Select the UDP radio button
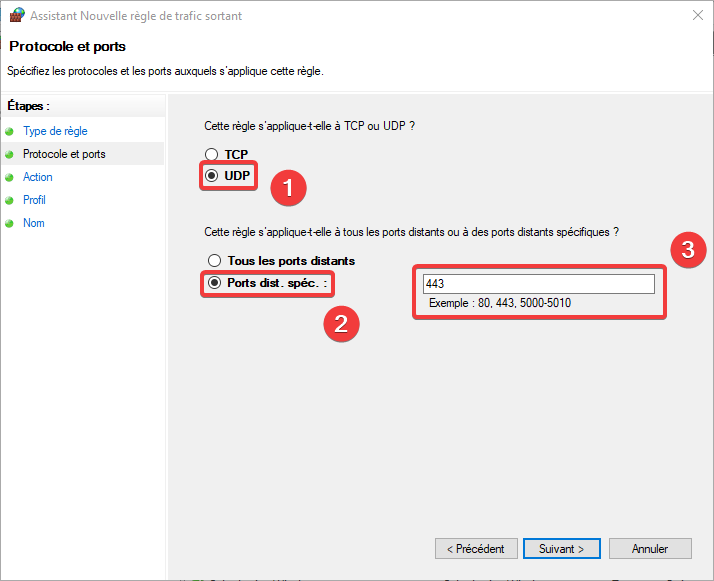Image resolution: width=714 pixels, height=581 pixels. click(x=211, y=175)
